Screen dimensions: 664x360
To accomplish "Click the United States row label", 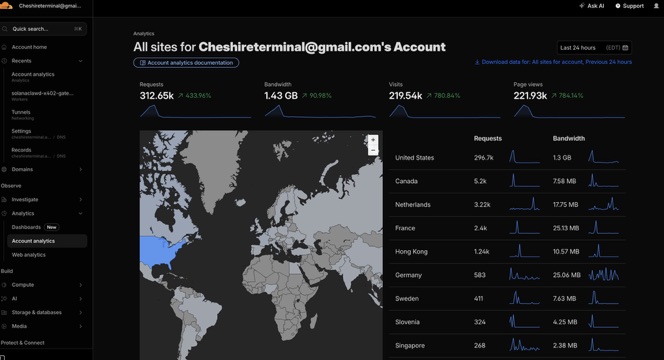I will pos(415,158).
